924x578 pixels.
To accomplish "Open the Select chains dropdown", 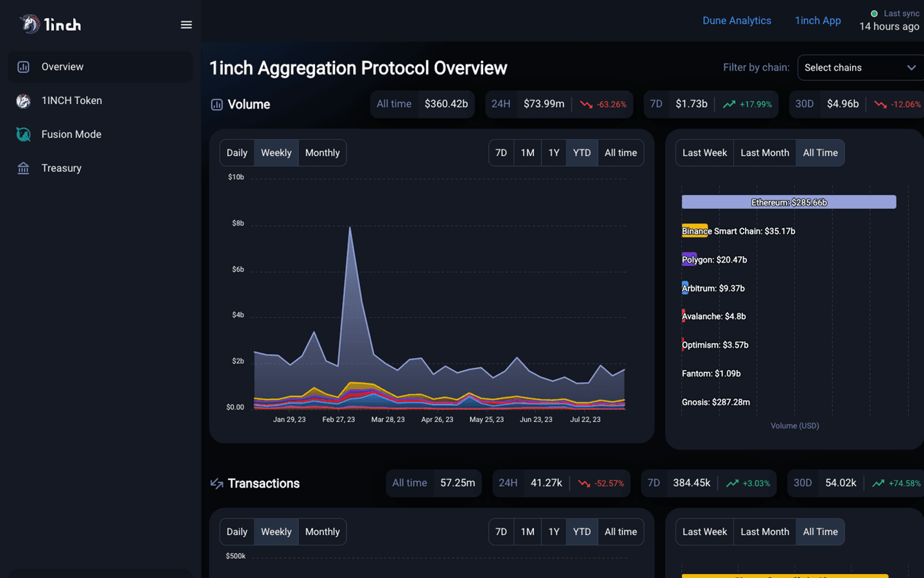I will [860, 67].
